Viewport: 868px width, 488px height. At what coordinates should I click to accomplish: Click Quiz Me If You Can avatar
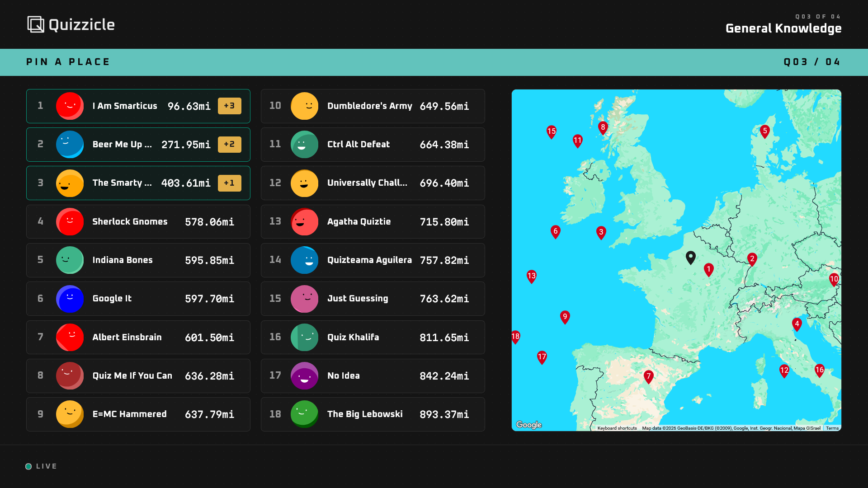coord(70,376)
